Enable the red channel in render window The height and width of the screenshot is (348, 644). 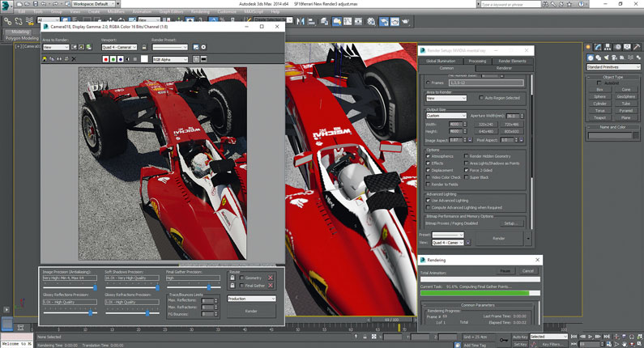(x=105, y=59)
